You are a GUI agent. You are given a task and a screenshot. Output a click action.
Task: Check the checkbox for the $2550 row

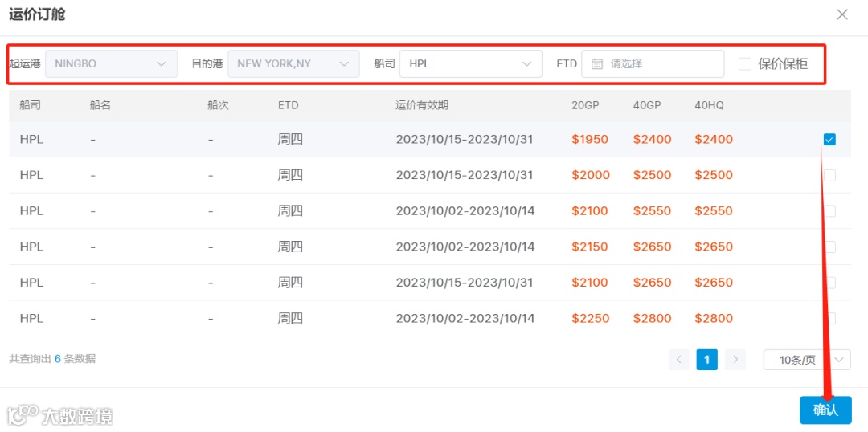click(829, 210)
